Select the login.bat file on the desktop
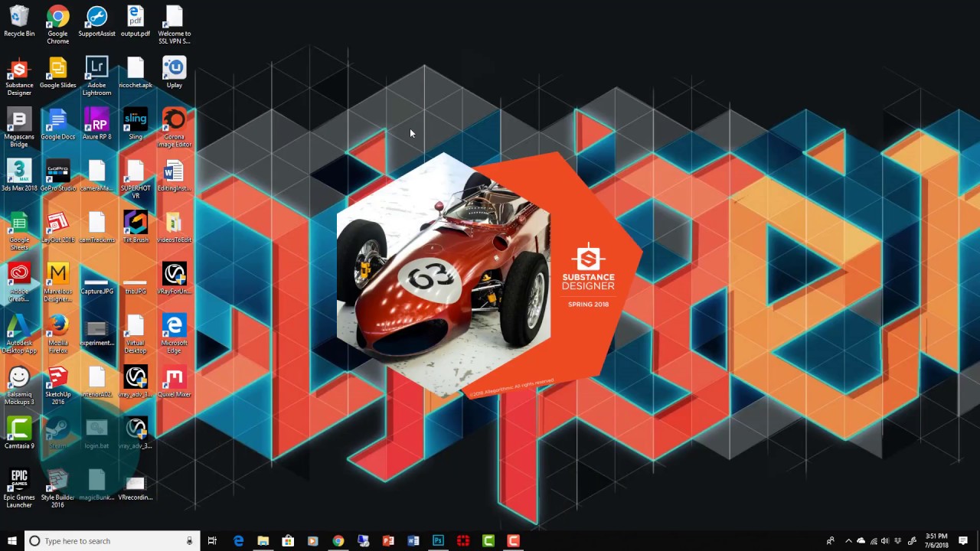 96,434
